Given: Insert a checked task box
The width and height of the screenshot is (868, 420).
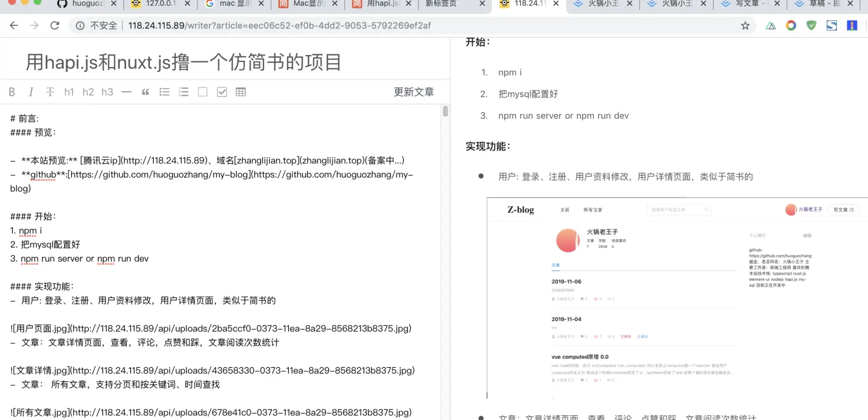Looking at the screenshot, I should pos(222,92).
